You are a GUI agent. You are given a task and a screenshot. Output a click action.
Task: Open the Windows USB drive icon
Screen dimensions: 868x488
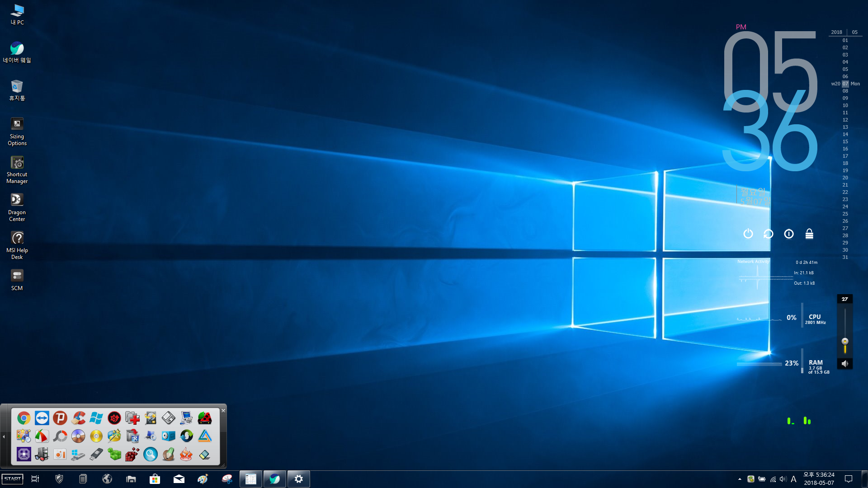click(78, 454)
